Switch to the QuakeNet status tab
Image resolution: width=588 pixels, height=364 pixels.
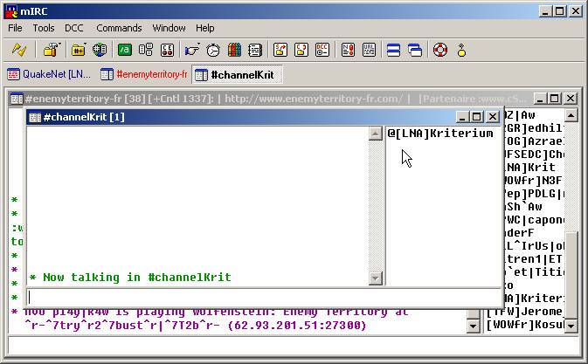click(49, 74)
